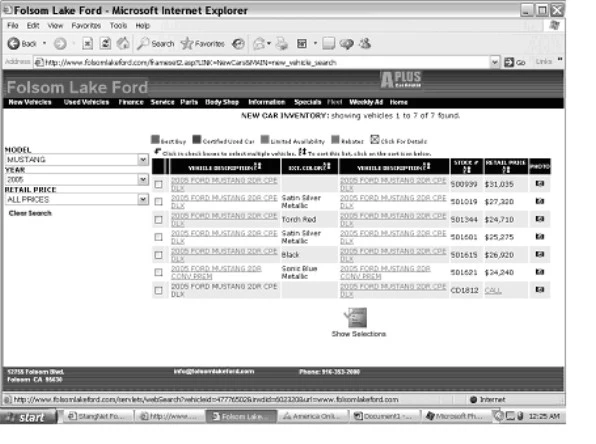
Task: Click the Refresh page icon
Action: tap(105, 44)
